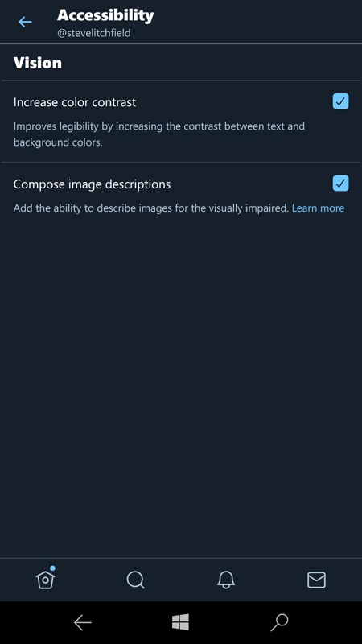The width and height of the screenshot is (362, 644).
Task: Open Twitter search from the bottom navigation
Action: pos(135,580)
